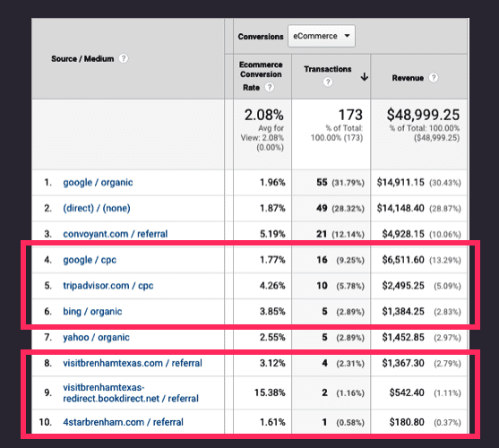Open visitbrenhamtexas-redirect.bookdirect.net referral link
This screenshot has width=499, height=448.
pos(131,393)
